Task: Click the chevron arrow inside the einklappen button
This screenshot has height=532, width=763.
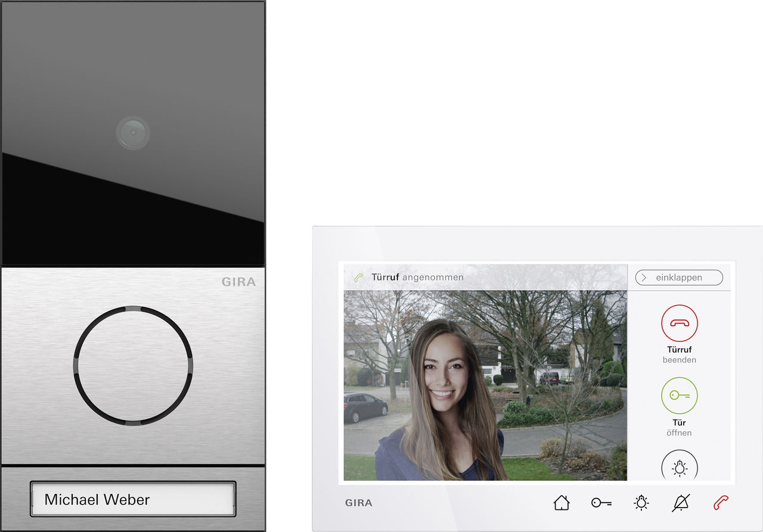Action: tap(644, 278)
